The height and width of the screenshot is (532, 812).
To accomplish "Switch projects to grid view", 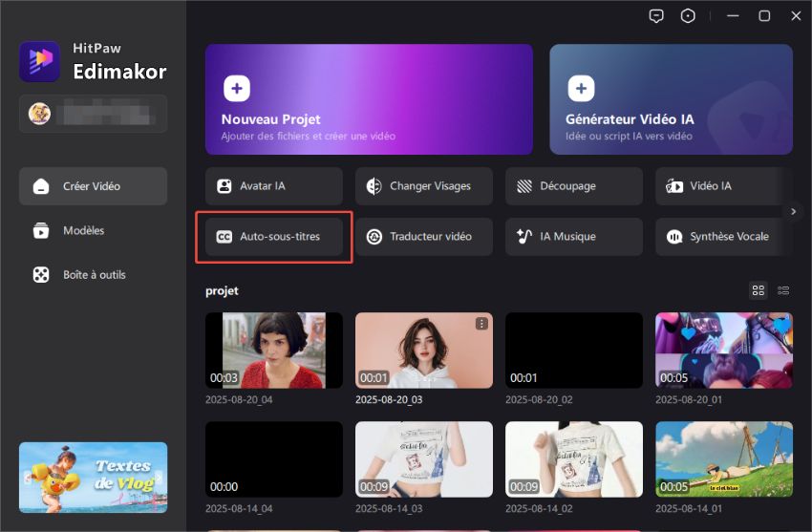I will point(759,290).
